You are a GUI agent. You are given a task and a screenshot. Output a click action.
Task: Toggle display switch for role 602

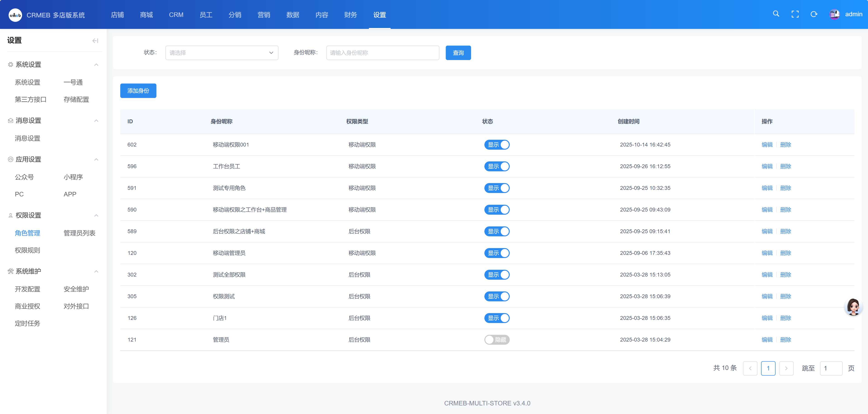(497, 145)
